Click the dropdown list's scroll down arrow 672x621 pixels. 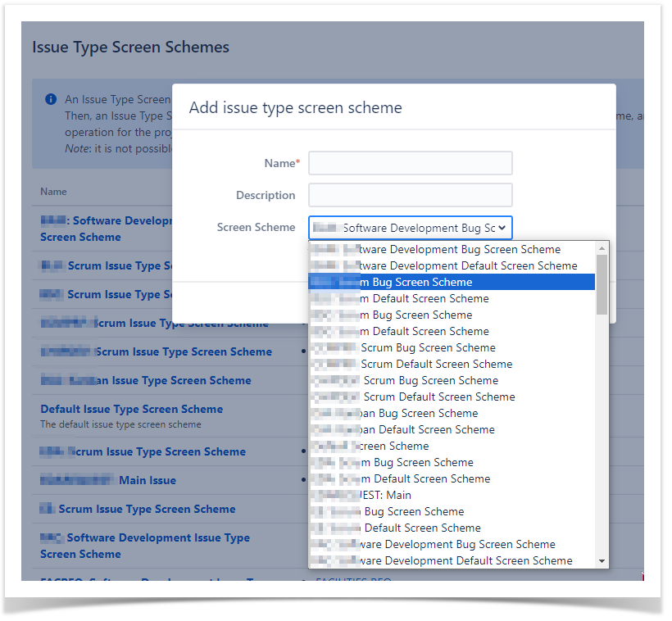click(602, 561)
